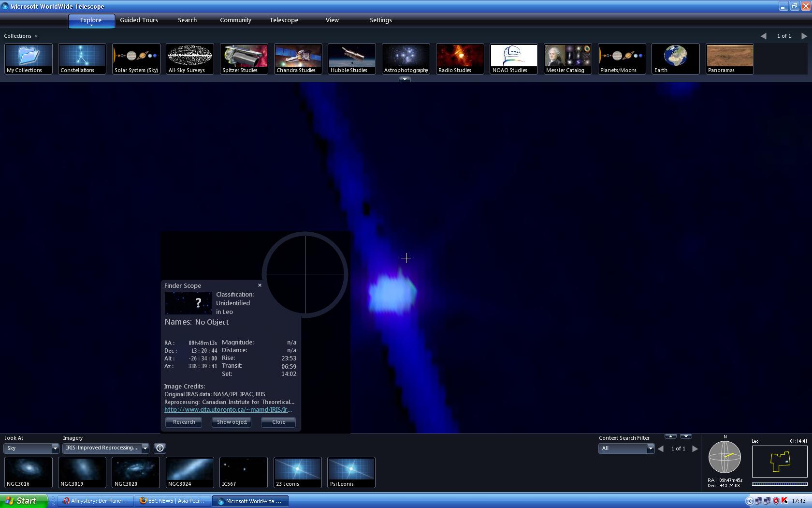Open Messier Catalog collection
Screen dimensions: 812x508
568,59
